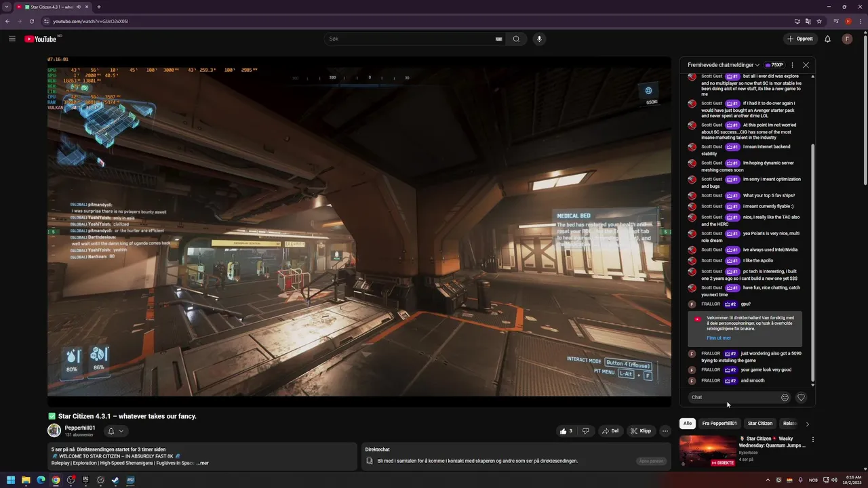The width and height of the screenshot is (868, 488).
Task: Focus the Chat message input field
Action: 732,398
